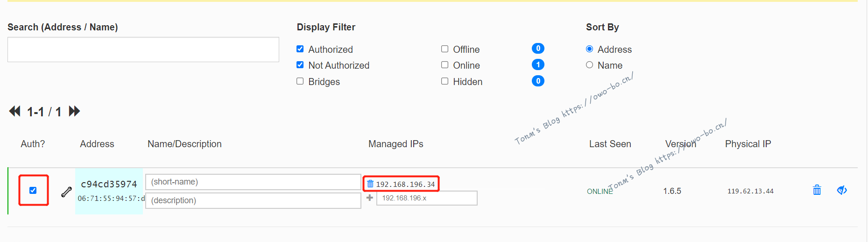Delete member c94cd35974 with row trash icon
Screen dimensions: 868x242
(817, 190)
